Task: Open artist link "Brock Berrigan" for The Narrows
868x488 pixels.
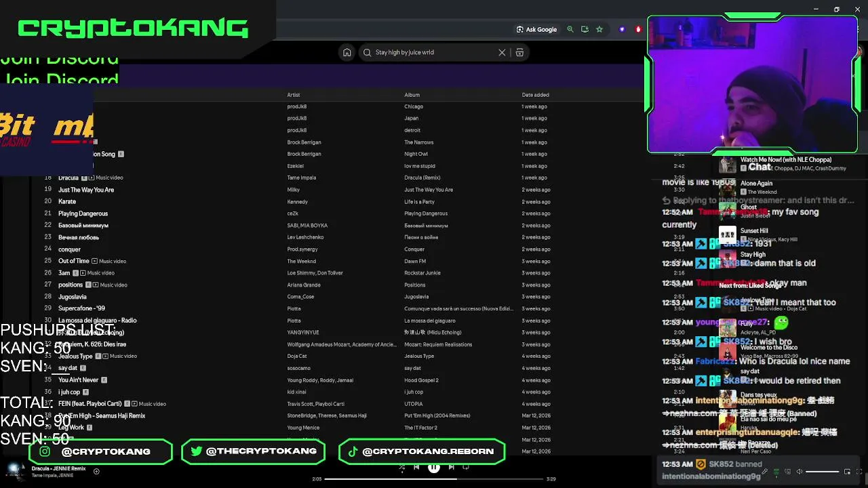Action: [304, 142]
